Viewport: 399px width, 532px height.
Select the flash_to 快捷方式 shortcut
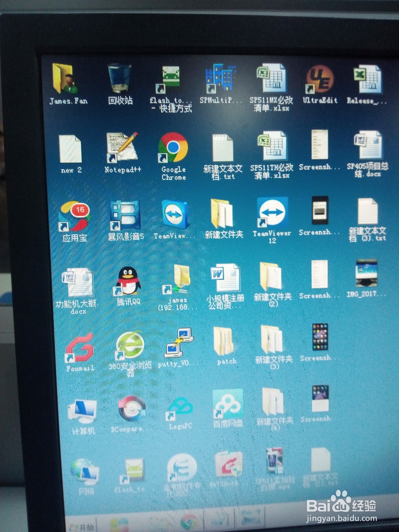pos(171,89)
